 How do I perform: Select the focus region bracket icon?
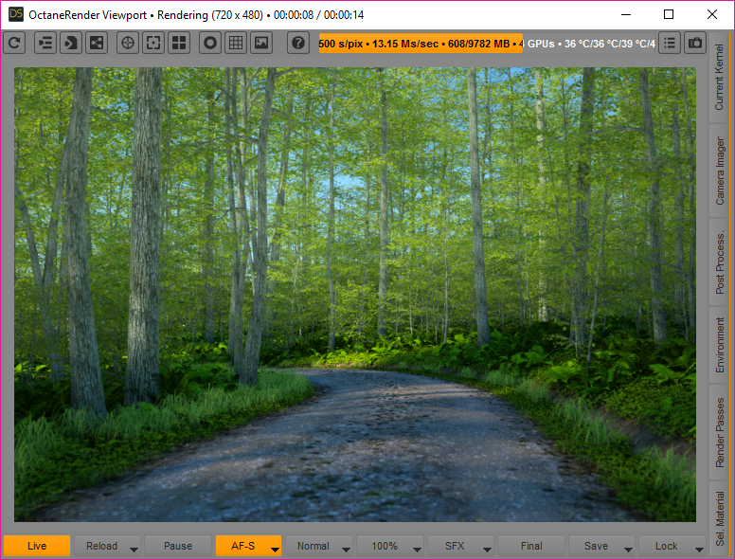click(153, 44)
